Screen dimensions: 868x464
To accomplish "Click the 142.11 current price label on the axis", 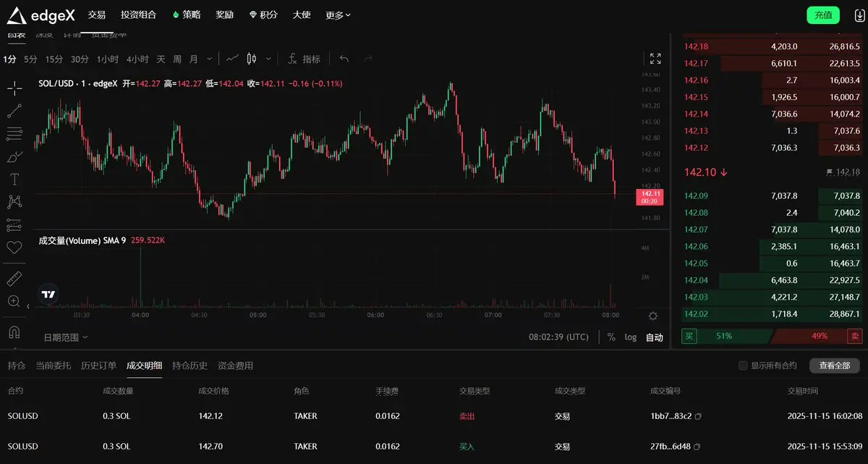I will point(649,197).
